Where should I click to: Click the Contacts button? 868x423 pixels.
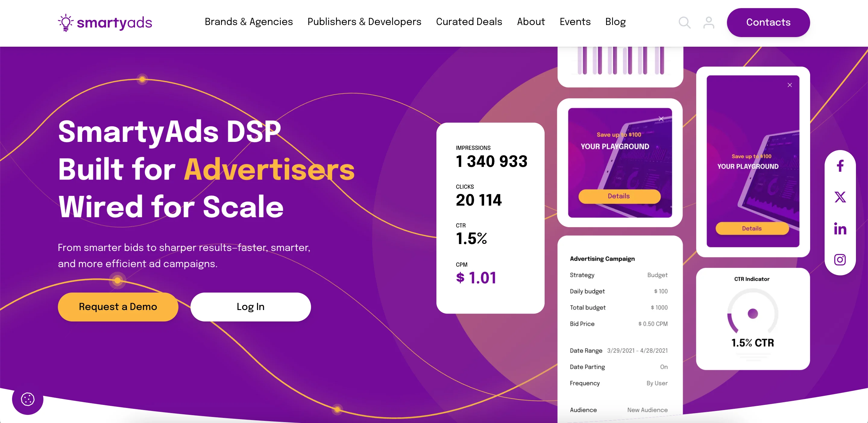(x=768, y=23)
